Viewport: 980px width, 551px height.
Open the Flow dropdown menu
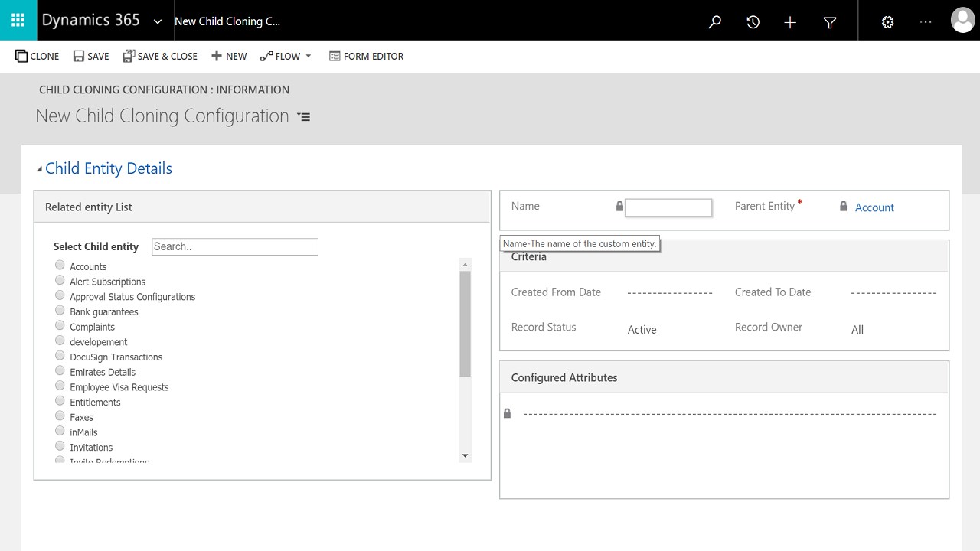coord(286,56)
